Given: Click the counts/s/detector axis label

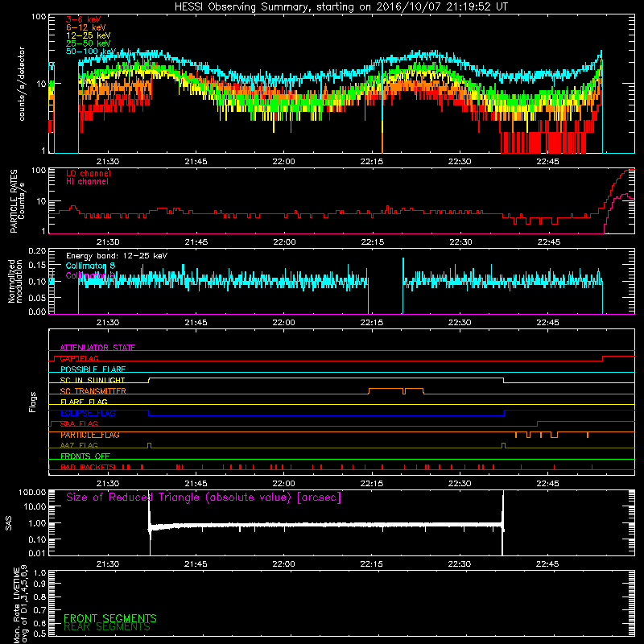Looking at the screenshot, I should 22,84.
